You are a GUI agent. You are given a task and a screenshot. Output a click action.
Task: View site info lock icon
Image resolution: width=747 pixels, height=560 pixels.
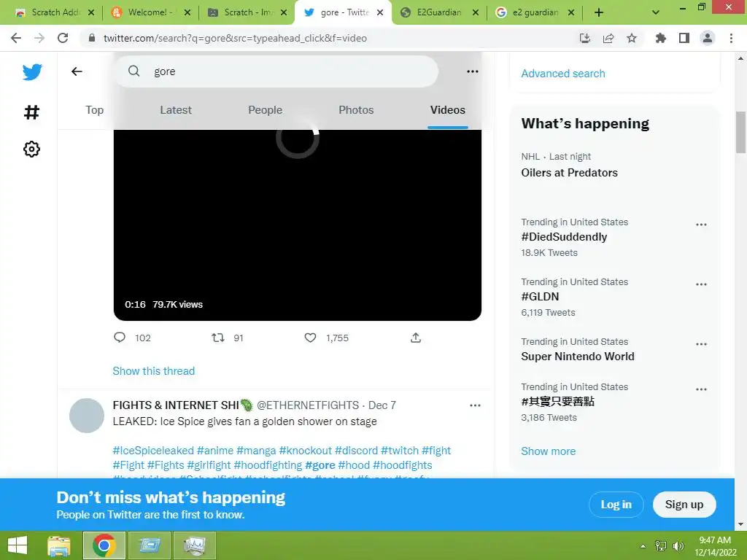(92, 38)
